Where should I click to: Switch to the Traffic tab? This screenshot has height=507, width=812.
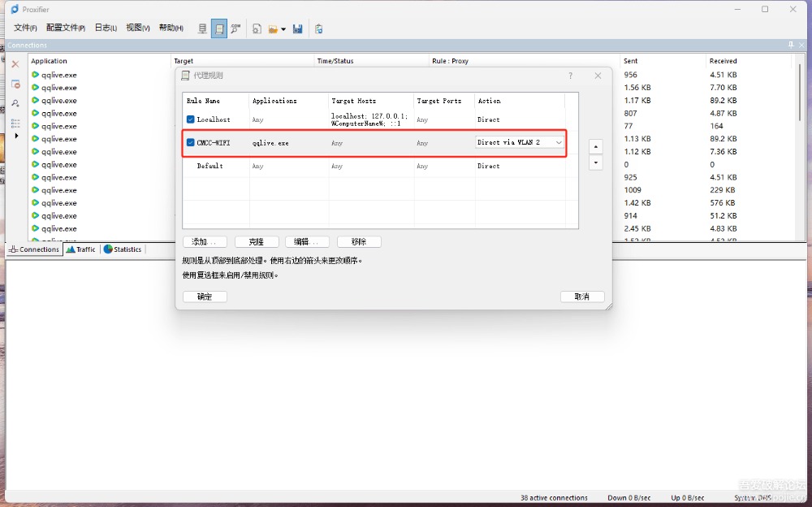pos(81,249)
